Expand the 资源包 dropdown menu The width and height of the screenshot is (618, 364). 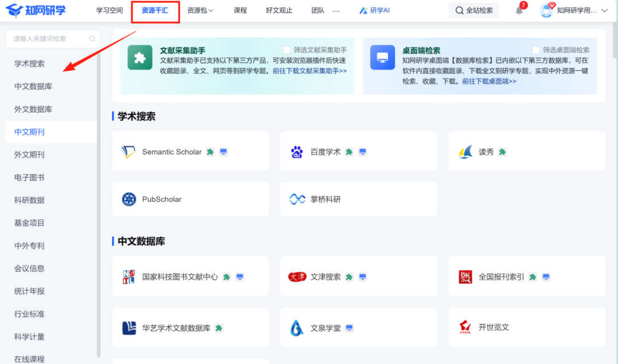[200, 10]
